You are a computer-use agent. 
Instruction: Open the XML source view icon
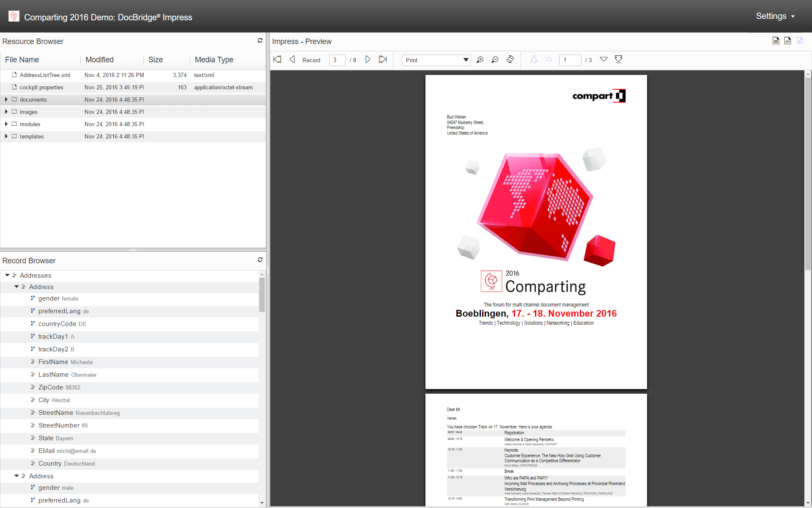pyautogui.click(x=788, y=41)
